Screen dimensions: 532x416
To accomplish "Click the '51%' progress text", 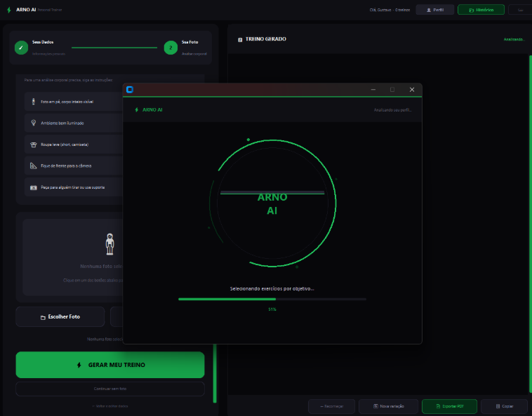I will [272, 309].
